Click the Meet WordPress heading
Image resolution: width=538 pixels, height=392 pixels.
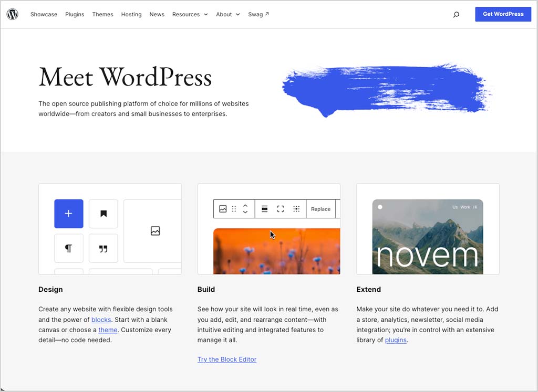pos(125,77)
